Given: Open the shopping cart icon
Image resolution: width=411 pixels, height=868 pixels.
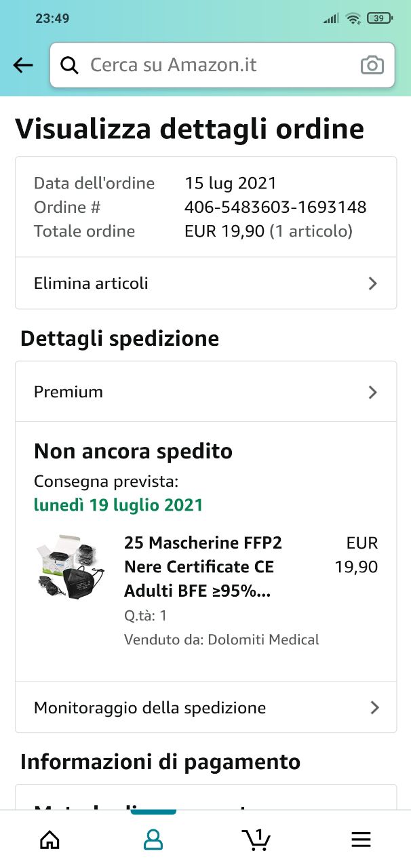Looking at the screenshot, I should (256, 840).
